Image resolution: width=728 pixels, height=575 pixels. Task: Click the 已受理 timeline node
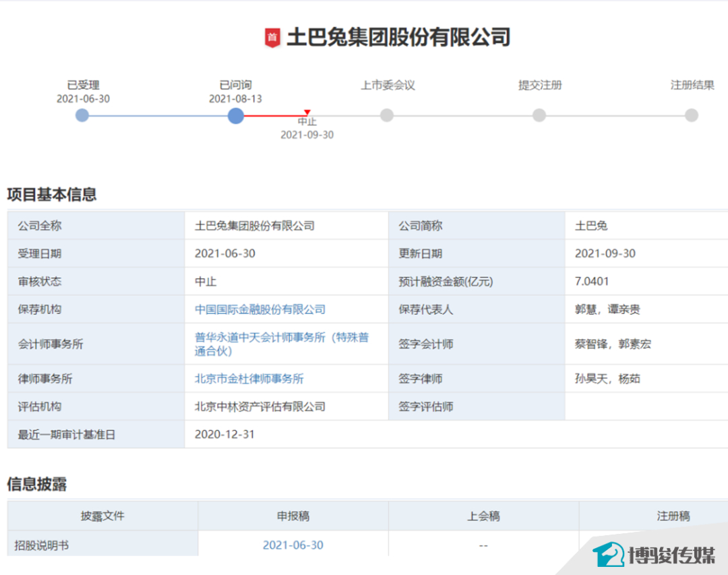82,115
